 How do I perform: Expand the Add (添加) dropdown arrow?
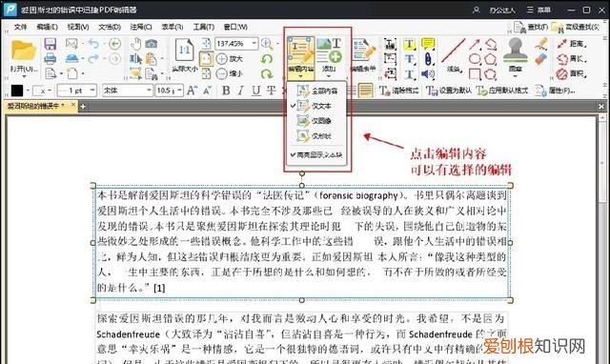coord(329,76)
